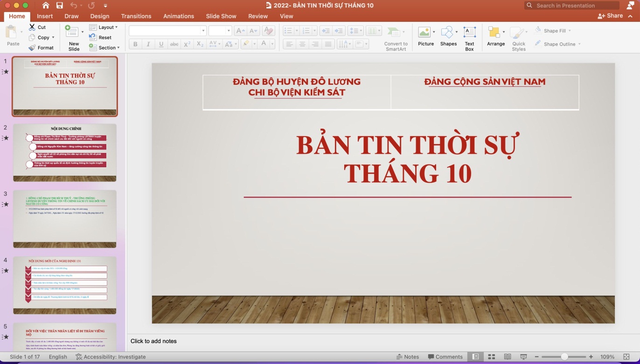The width and height of the screenshot is (640, 364).
Task: Open the Copy options arrow
Action: (53, 37)
